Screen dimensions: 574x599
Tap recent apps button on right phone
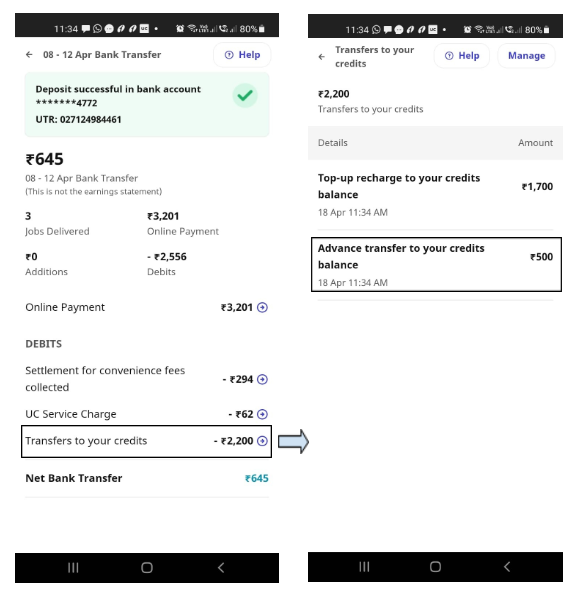[x=364, y=567]
